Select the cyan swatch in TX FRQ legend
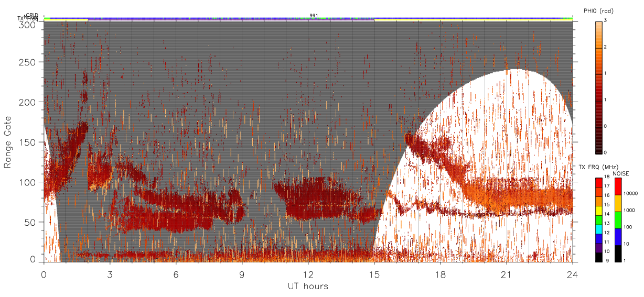This screenshot has width=644, height=297. [599, 229]
